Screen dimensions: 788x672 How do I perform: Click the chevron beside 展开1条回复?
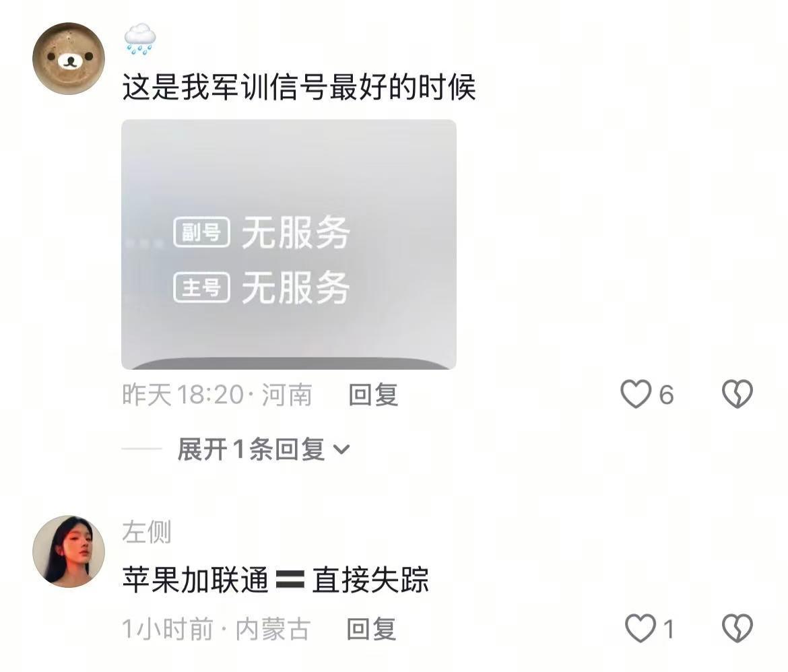341,449
